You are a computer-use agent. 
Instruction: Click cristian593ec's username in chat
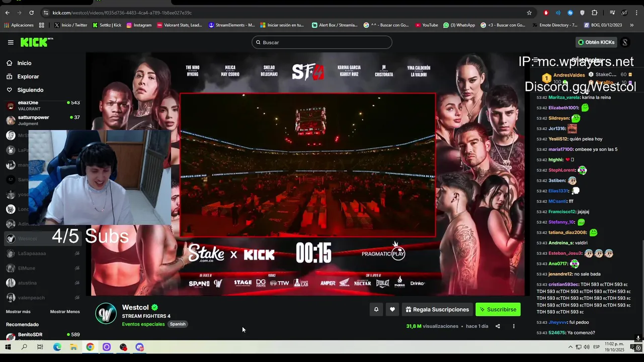coord(563,285)
